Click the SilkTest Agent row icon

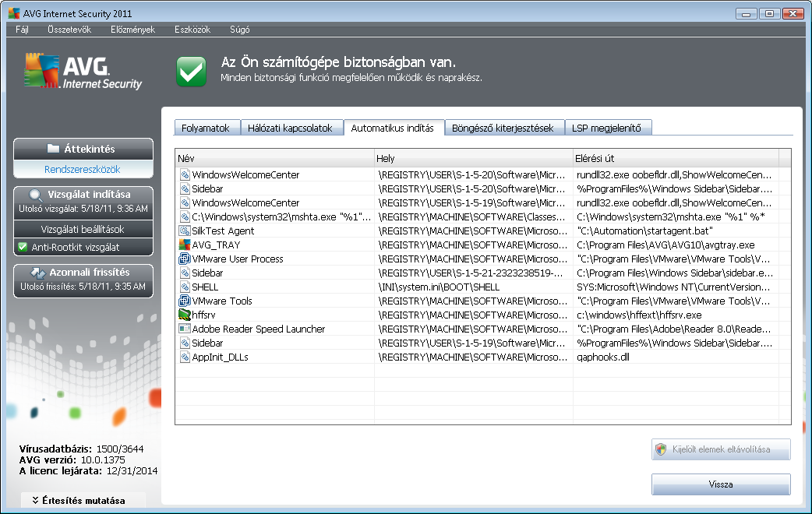(x=185, y=231)
